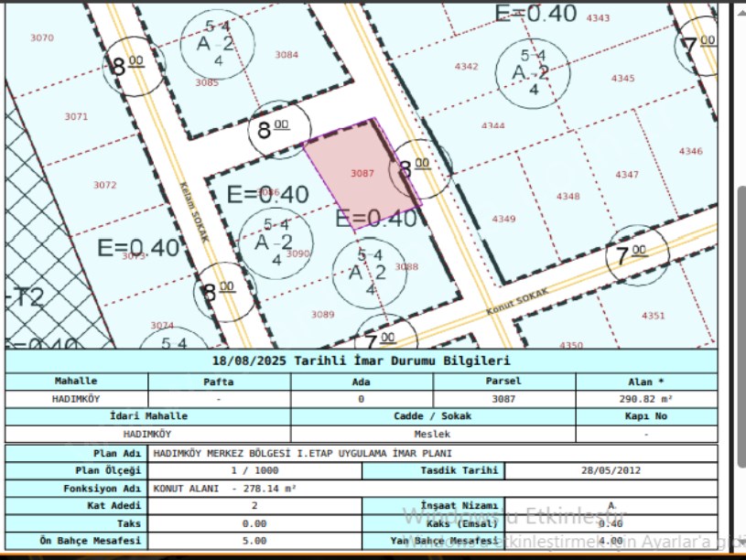Click parcel 3089 on the map
746x560 pixels.
pos(322,314)
